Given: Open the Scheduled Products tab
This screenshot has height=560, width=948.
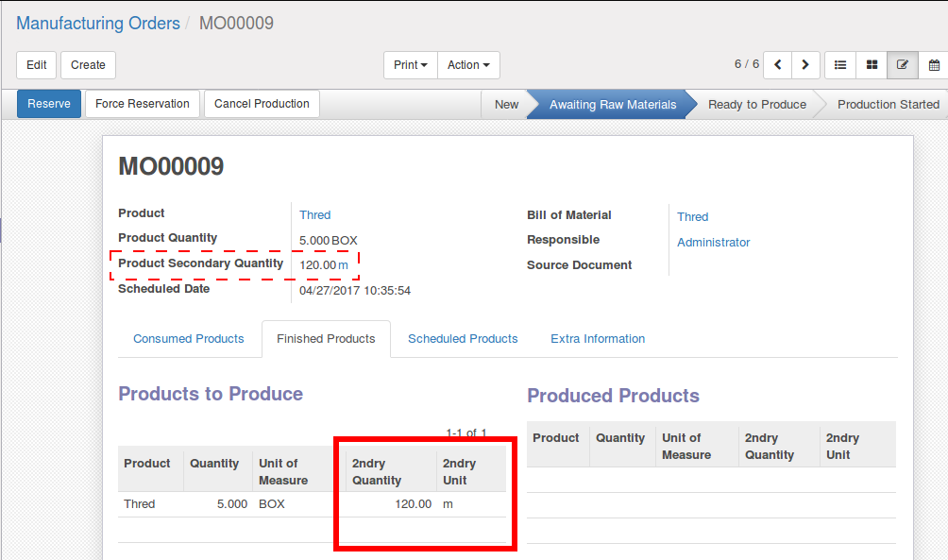Looking at the screenshot, I should 463,339.
